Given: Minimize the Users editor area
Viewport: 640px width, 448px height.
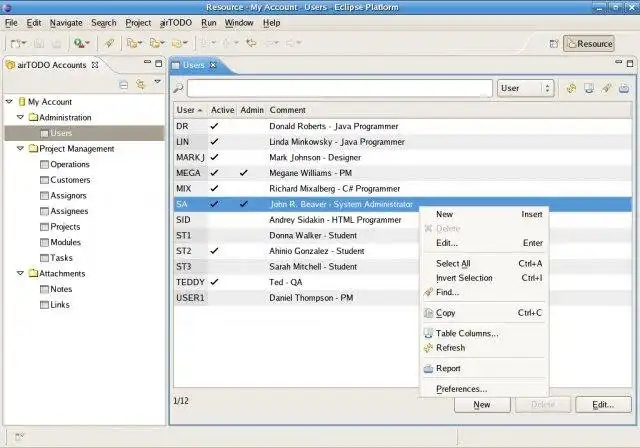Looking at the screenshot, I should [619, 62].
